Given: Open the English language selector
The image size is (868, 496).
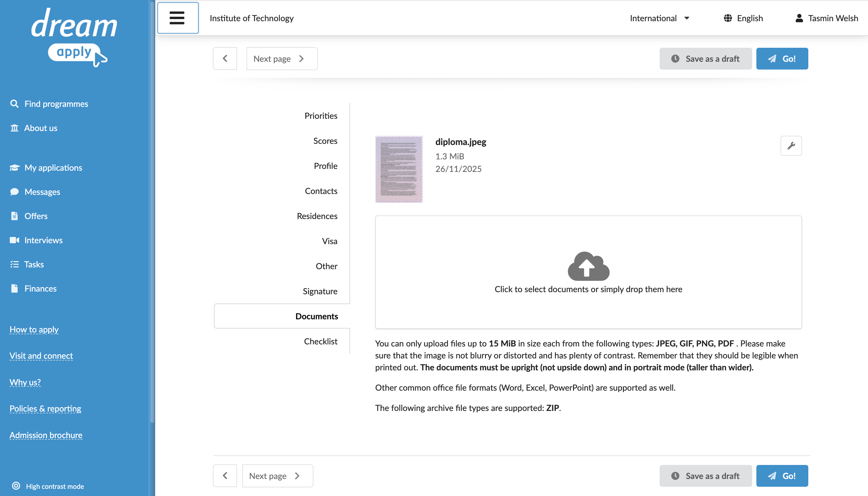Looking at the screenshot, I should pyautogui.click(x=743, y=18).
